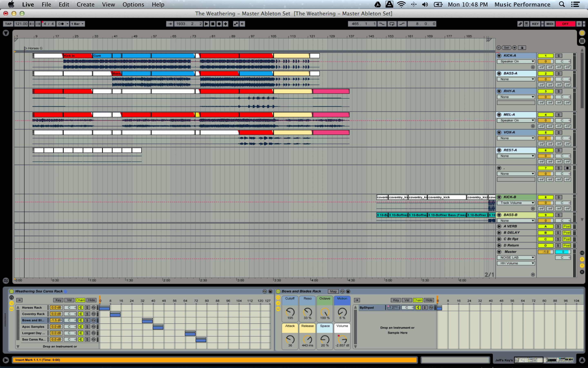Open the browser panel toggle
This screenshot has width=588, height=368.
6,33
